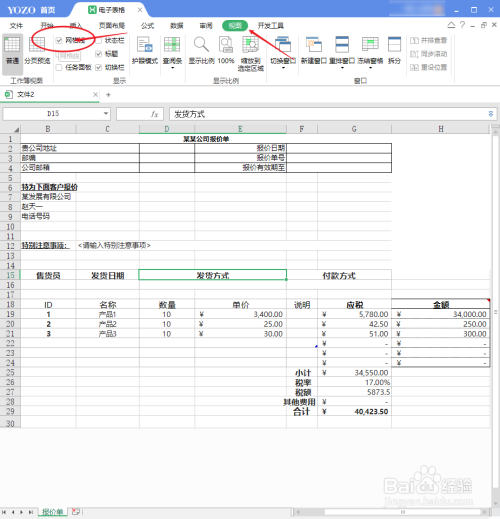Open the 开始 tab
The height and width of the screenshot is (519, 500).
click(x=47, y=26)
